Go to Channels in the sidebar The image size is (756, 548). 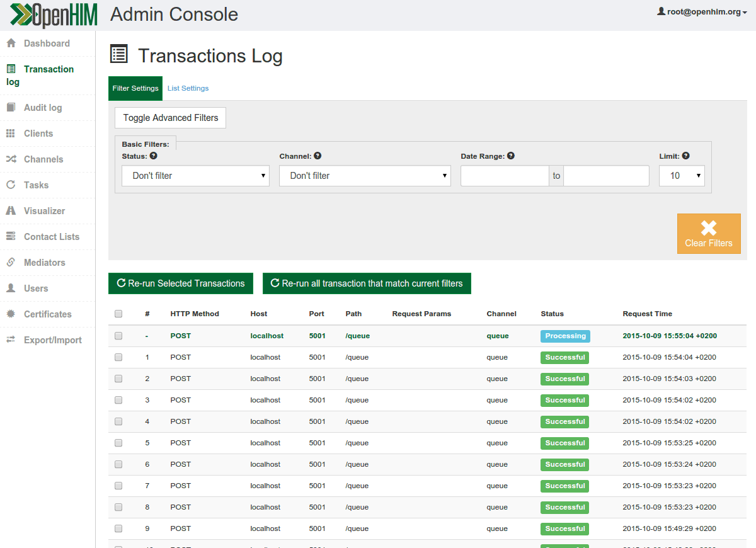click(x=43, y=159)
